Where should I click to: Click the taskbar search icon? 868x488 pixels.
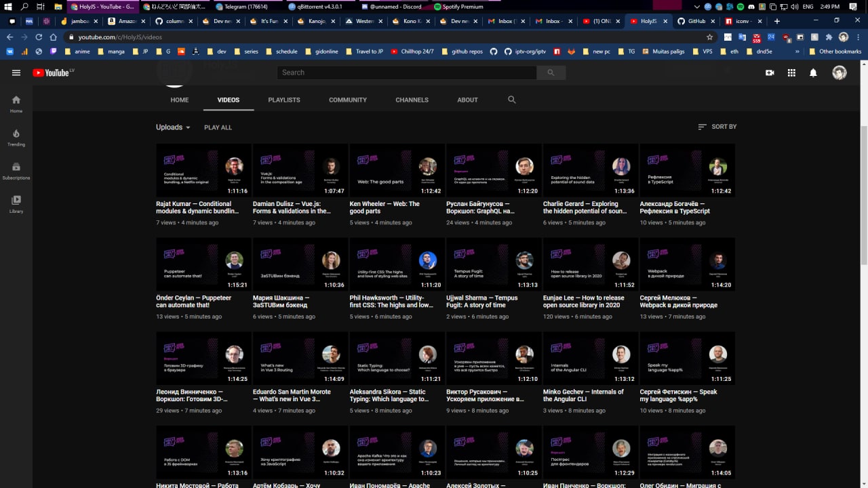click(24, 6)
